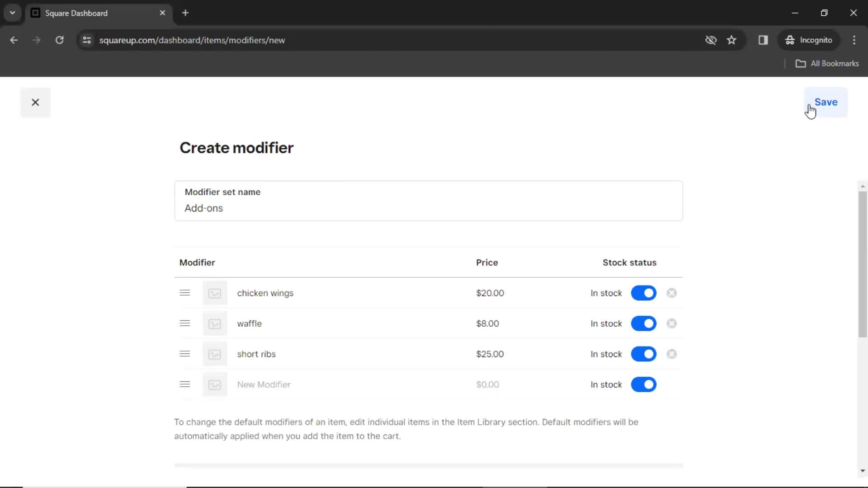Viewport: 868px width, 488px height.
Task: Remove the waffle modifier
Action: [x=672, y=324]
